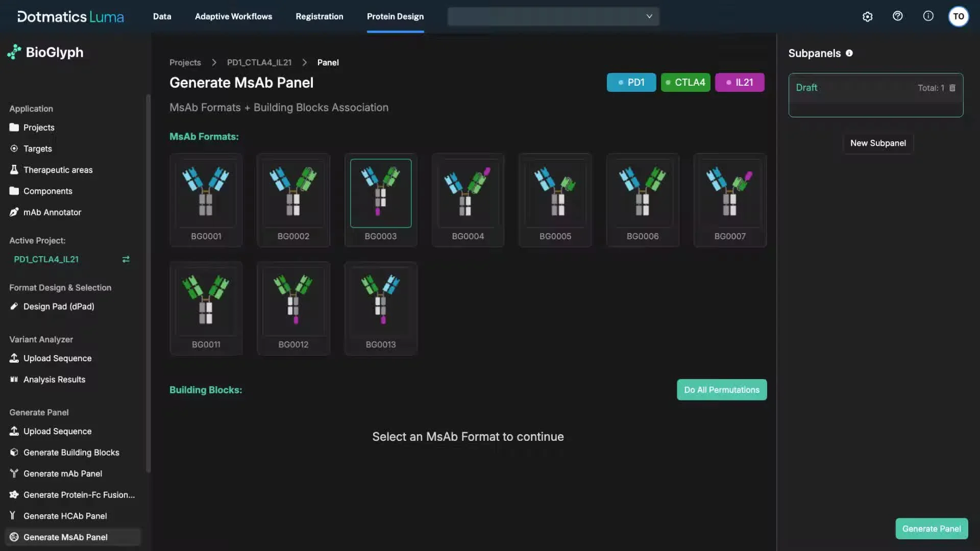Screen dimensions: 980x551
Task: Click the Subpanels info tooltip icon
Action: (x=849, y=53)
